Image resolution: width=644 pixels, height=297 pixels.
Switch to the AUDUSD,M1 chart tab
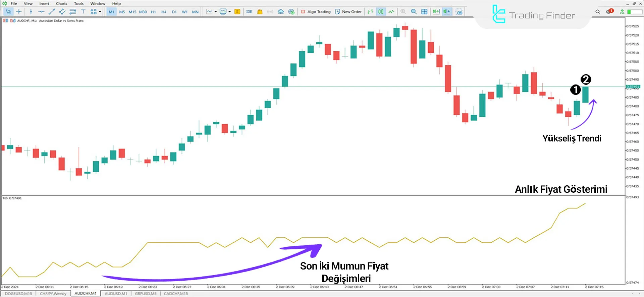click(x=116, y=294)
